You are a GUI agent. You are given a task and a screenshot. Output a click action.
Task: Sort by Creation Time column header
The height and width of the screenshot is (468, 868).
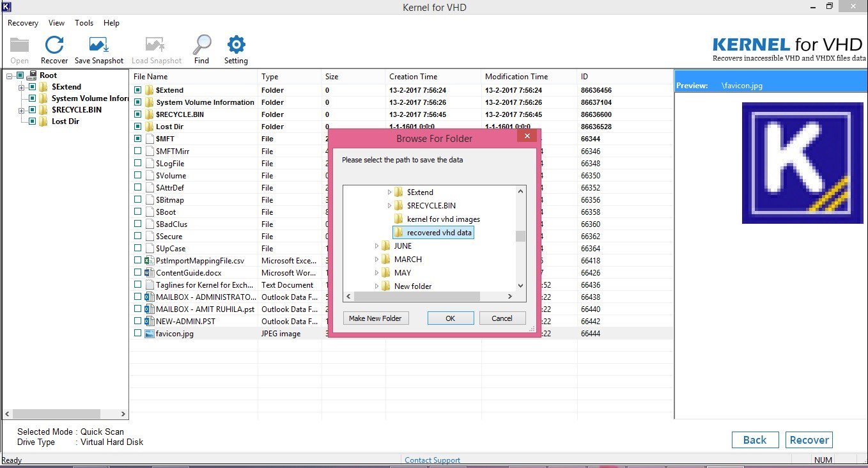pos(433,77)
